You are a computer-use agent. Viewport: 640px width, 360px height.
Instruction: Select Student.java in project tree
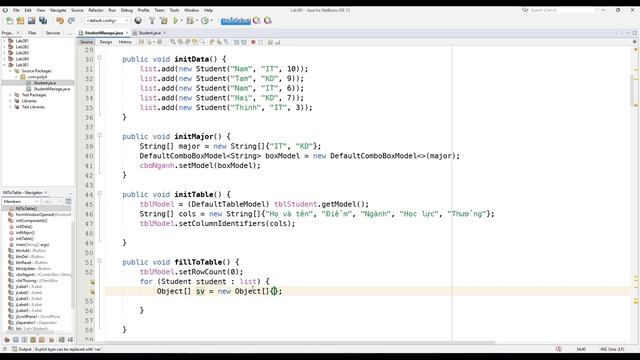click(x=44, y=83)
